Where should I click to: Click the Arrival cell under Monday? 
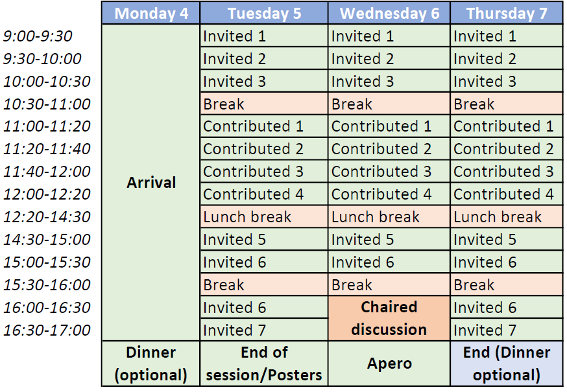151,183
